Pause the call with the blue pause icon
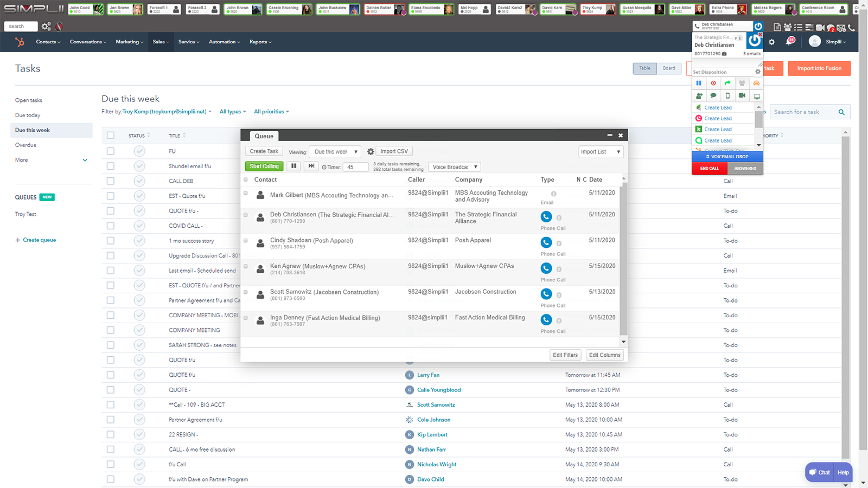Image resolution: width=868 pixels, height=488 pixels. (699, 83)
